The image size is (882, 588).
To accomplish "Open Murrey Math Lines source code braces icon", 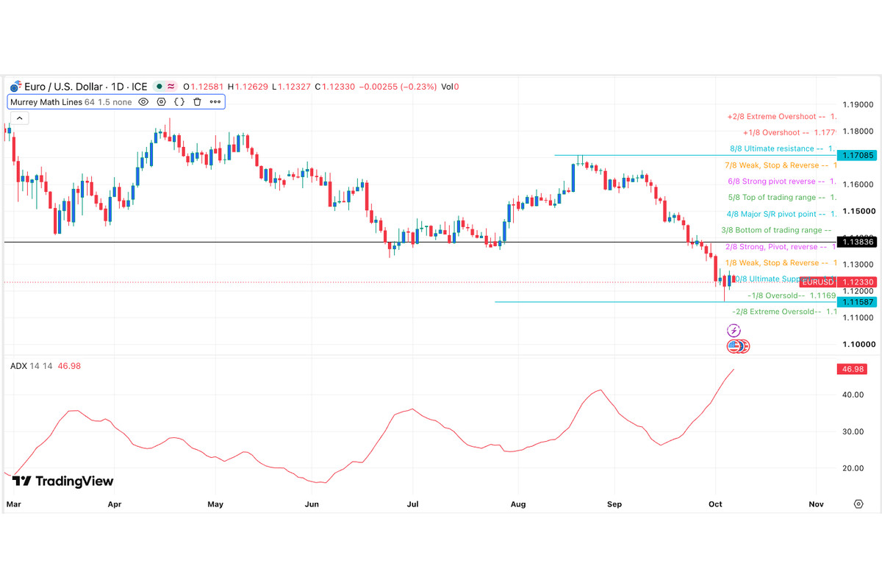I will [179, 102].
